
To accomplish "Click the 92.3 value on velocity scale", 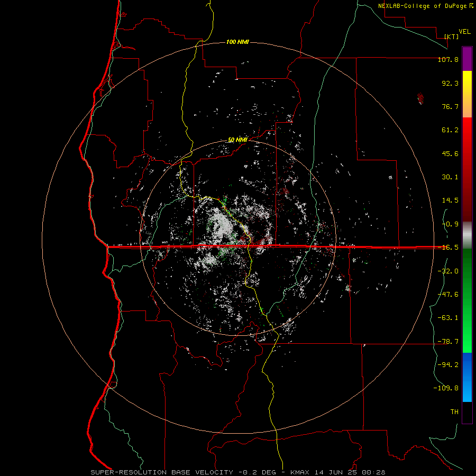I will [450, 83].
